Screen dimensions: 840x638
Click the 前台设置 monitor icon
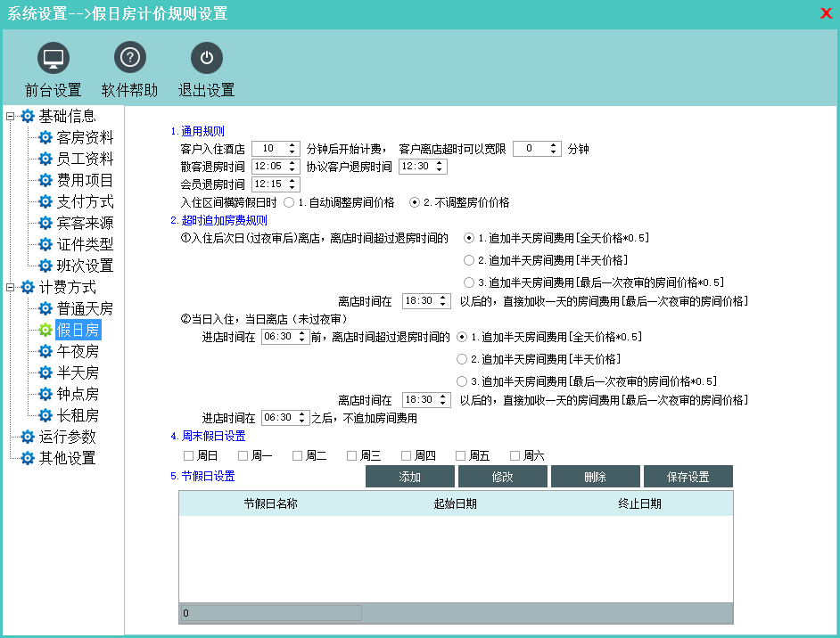(x=54, y=58)
